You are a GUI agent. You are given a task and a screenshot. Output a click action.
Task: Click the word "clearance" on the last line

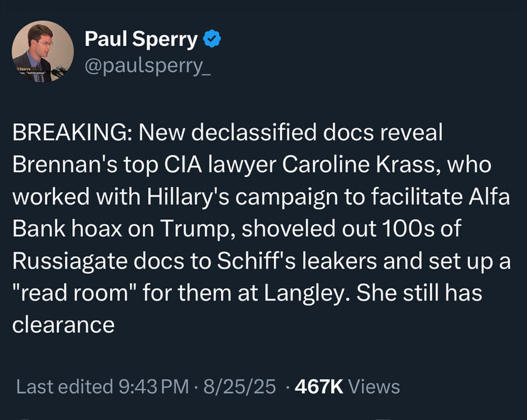pos(63,323)
